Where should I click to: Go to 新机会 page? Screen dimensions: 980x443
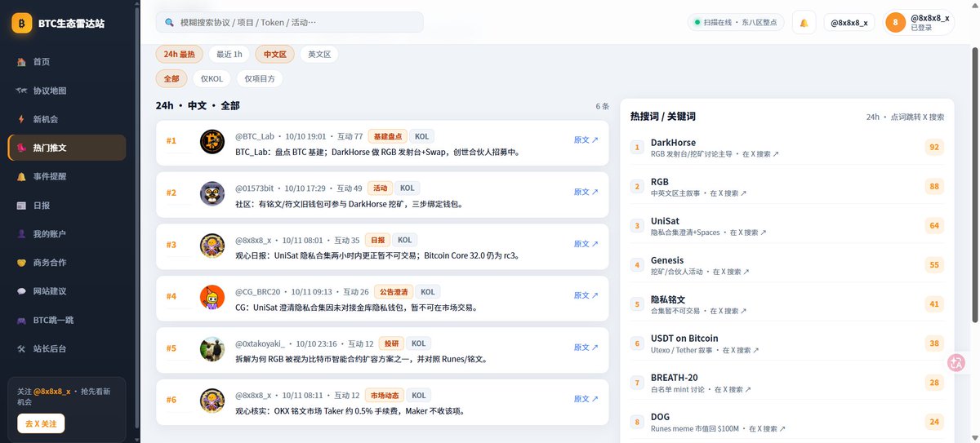click(66, 119)
